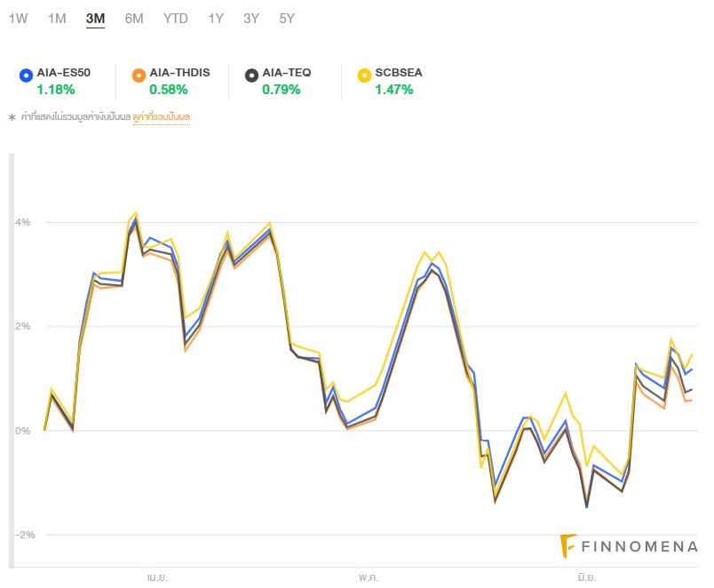Switch chart to 6M period
Image resolution: width=714 pixels, height=588 pixels.
click(134, 18)
